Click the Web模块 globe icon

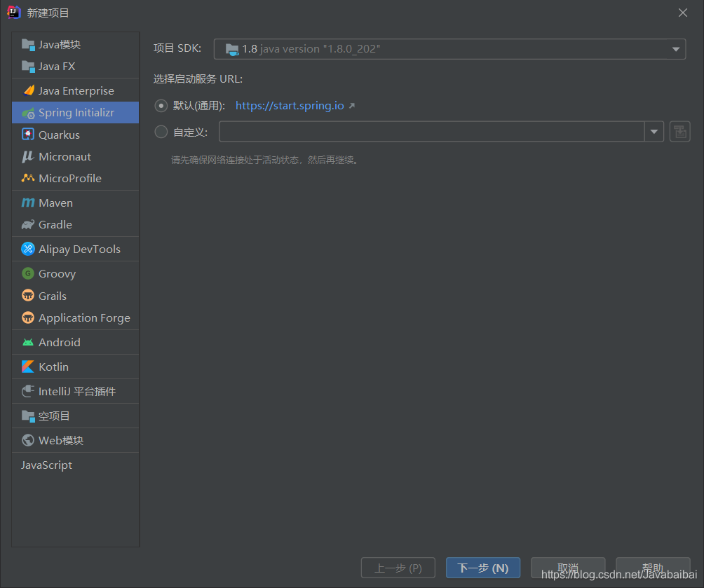click(28, 440)
